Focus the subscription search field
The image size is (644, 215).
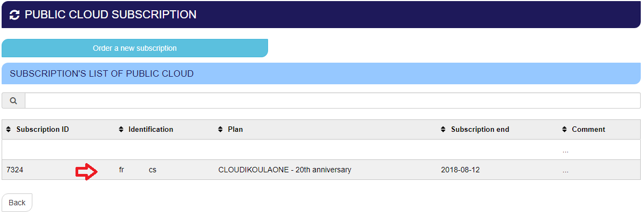tap(333, 100)
